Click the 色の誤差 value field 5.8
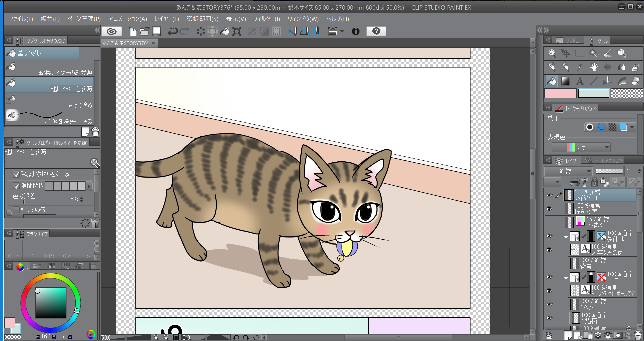The height and width of the screenshot is (341, 644). [x=74, y=199]
